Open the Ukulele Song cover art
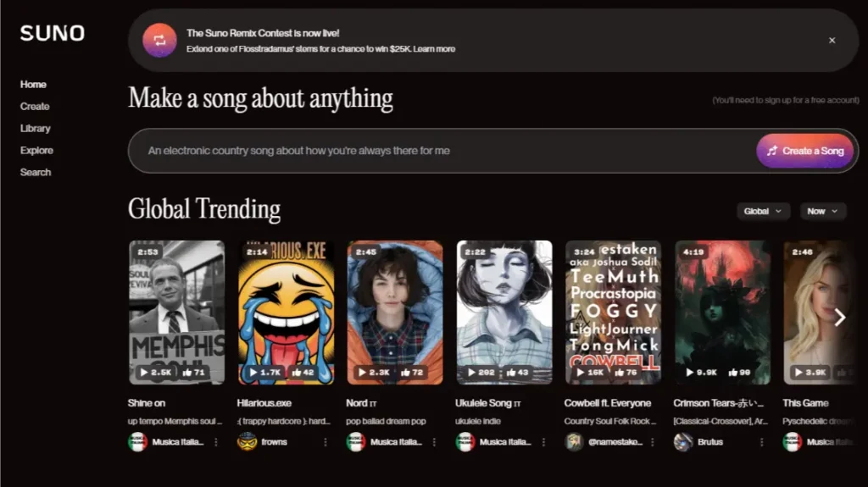 click(x=504, y=313)
